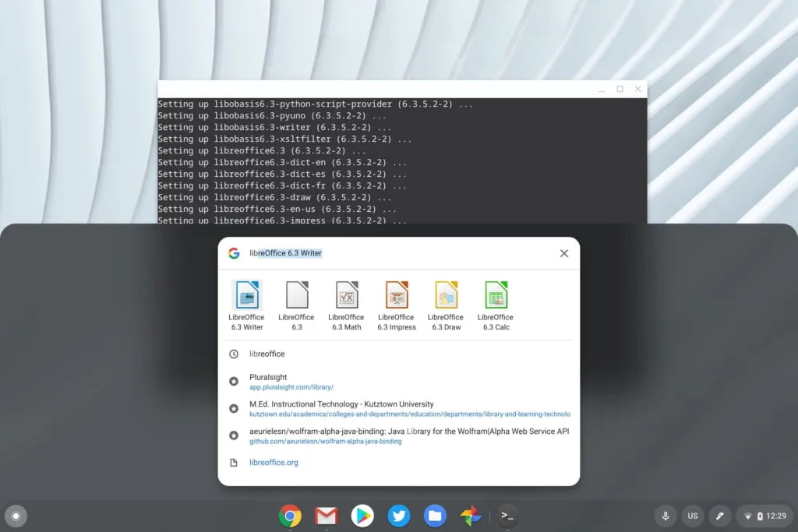The image size is (798, 532).
Task: Open the Files app on the shelf
Action: 435,516
